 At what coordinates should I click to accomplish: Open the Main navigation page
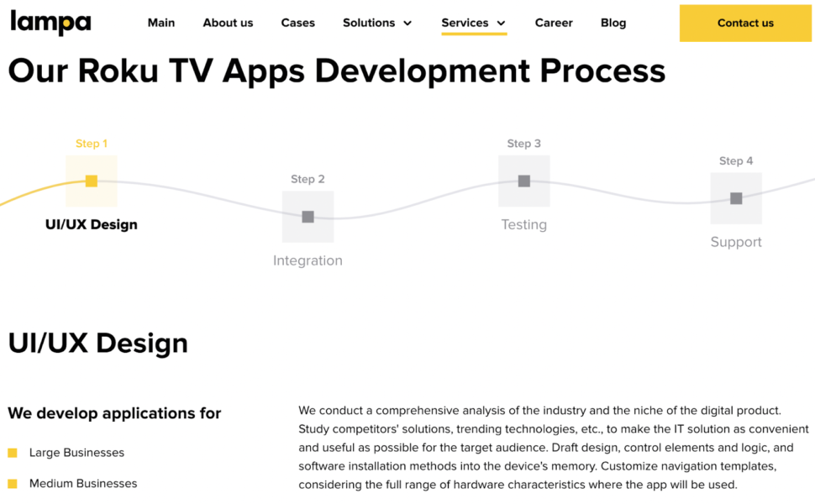[x=160, y=23]
